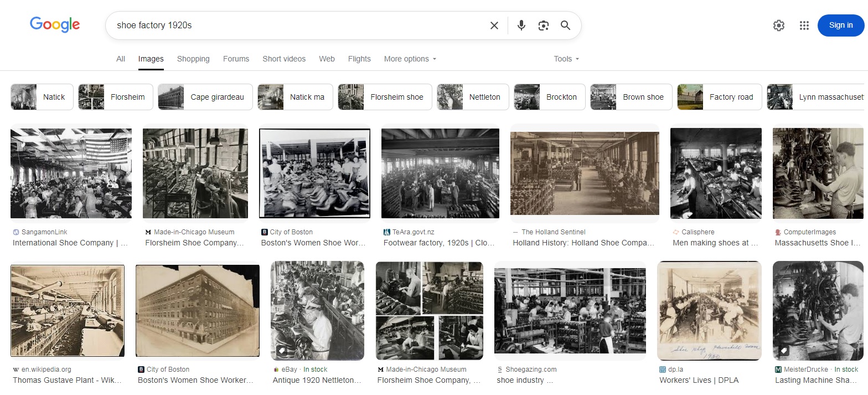Expand the More options dropdown
Image resolution: width=868 pixels, height=395 pixels.
click(410, 59)
